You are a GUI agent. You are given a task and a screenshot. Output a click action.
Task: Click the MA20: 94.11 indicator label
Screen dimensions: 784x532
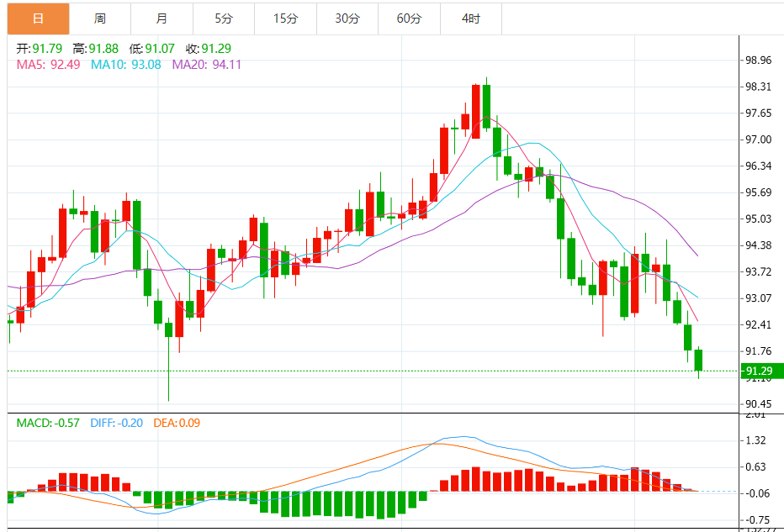tap(206, 65)
